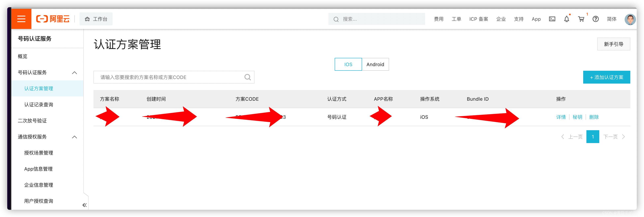The height and width of the screenshot is (217, 644).
Task: Focus the top 搜索 search field
Action: click(377, 19)
